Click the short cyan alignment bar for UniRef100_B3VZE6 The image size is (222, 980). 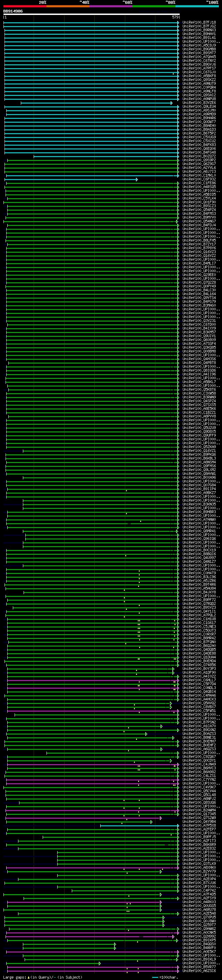tap(97, 103)
